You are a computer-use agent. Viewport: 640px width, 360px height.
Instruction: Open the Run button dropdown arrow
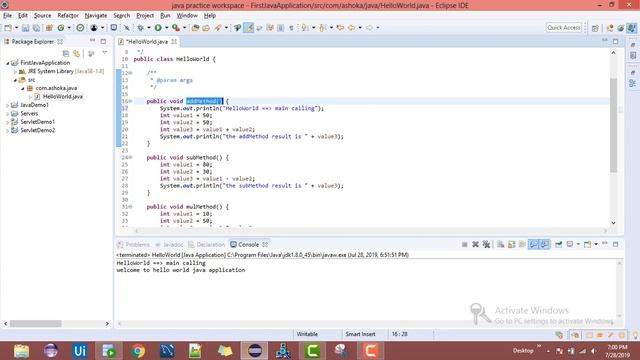[166, 28]
